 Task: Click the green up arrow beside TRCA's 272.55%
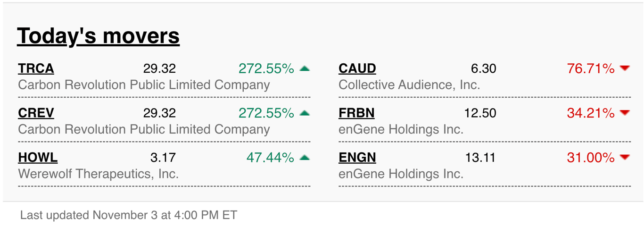[305, 68]
